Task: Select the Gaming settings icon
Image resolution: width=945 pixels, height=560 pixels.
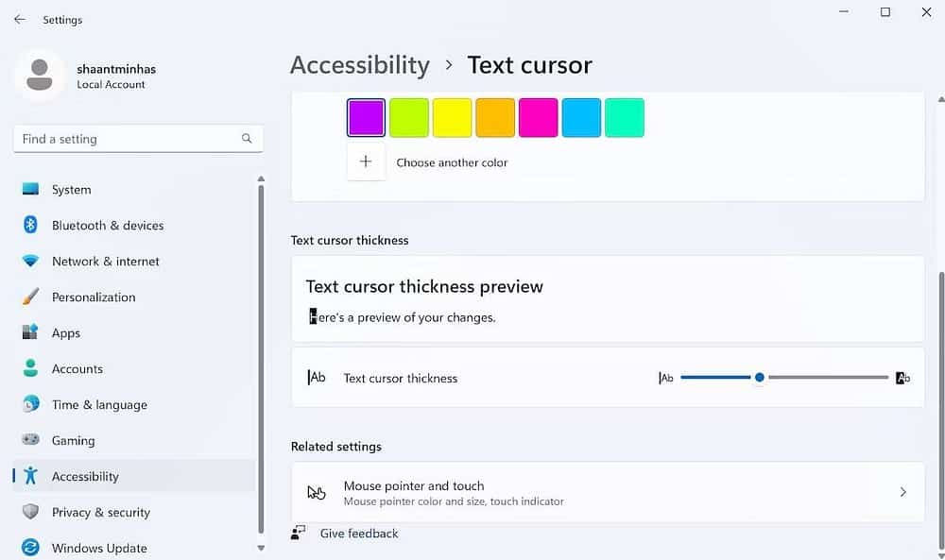Action: point(32,440)
